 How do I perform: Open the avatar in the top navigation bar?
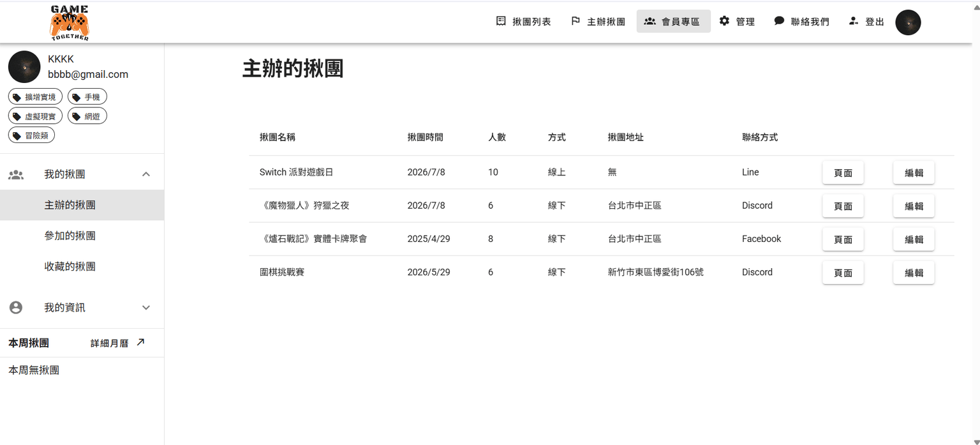tap(908, 22)
